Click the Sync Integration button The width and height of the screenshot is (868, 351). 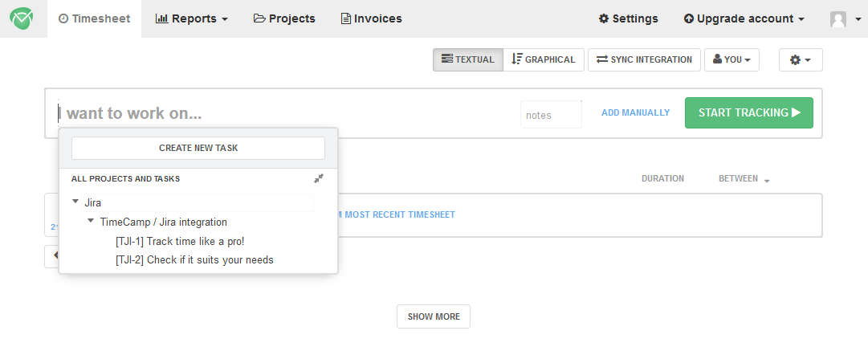pyautogui.click(x=644, y=59)
